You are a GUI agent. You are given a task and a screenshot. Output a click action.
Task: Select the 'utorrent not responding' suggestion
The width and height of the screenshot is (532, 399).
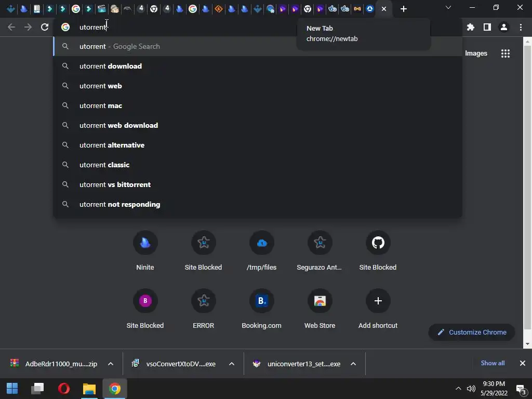[x=258, y=204]
